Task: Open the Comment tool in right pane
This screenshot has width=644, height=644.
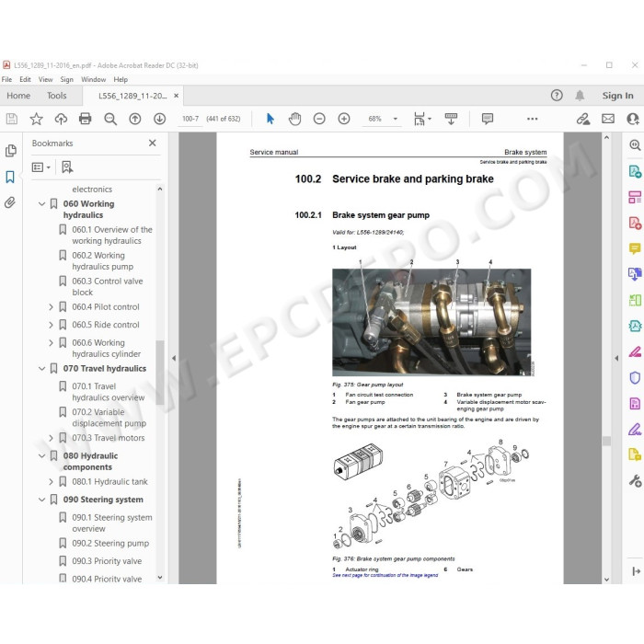Action: pyautogui.click(x=635, y=248)
